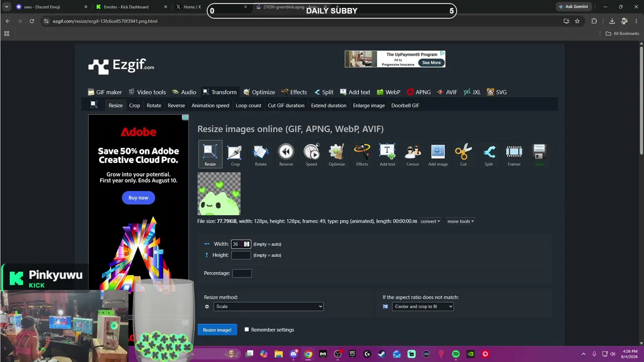The height and width of the screenshot is (362, 644).
Task: Open the Frames tool icon
Action: click(514, 154)
